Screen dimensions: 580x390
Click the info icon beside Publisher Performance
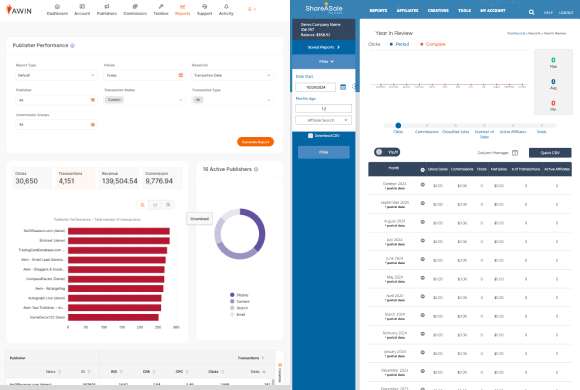pos(72,46)
